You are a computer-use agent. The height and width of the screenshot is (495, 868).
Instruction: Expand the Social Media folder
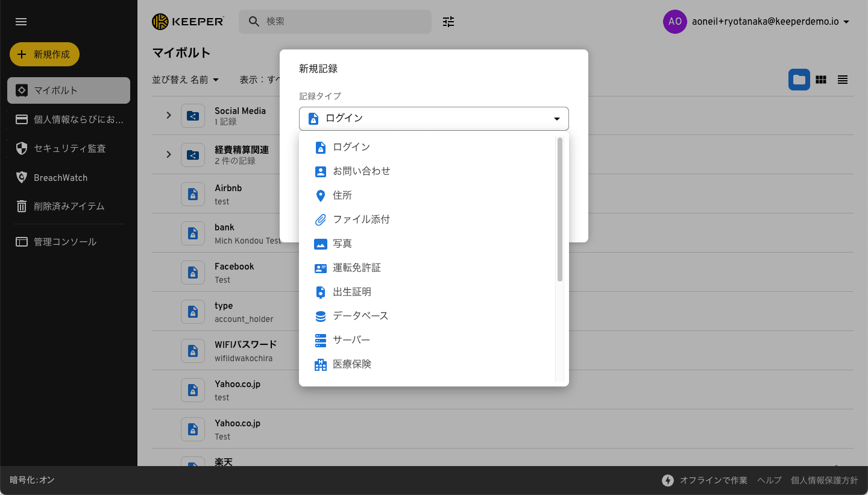point(169,115)
